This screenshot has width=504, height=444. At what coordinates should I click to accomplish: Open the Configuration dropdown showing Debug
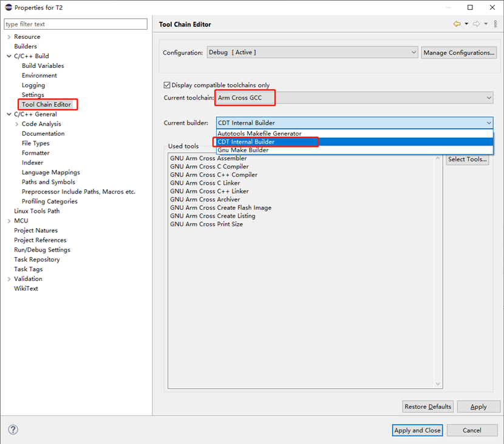(413, 53)
